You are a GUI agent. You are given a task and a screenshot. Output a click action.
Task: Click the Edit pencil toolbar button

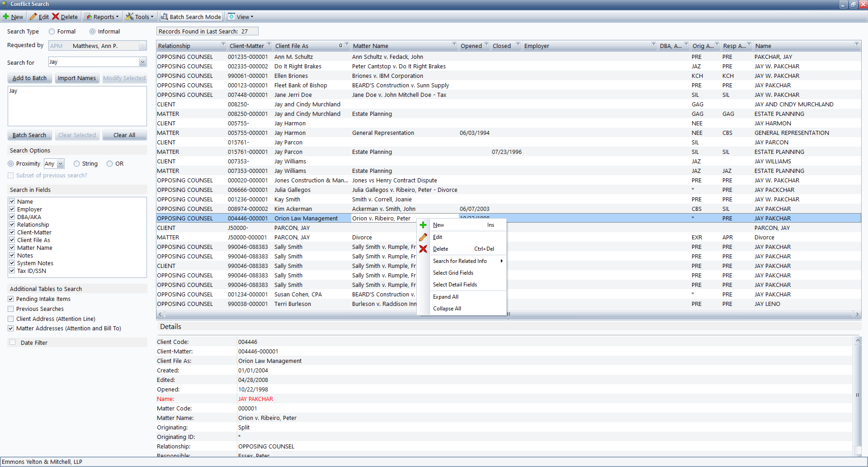[x=39, y=17]
